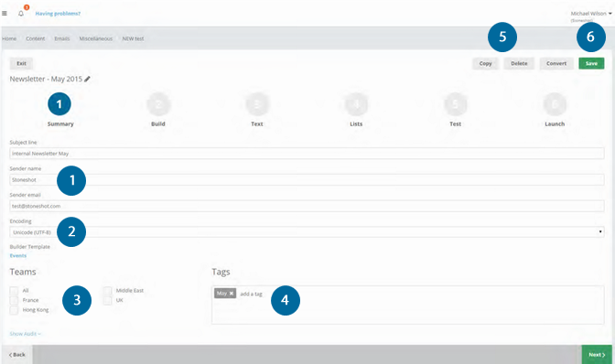This screenshot has height=364, width=615.
Task: Expand Show Audit section
Action: click(25, 334)
